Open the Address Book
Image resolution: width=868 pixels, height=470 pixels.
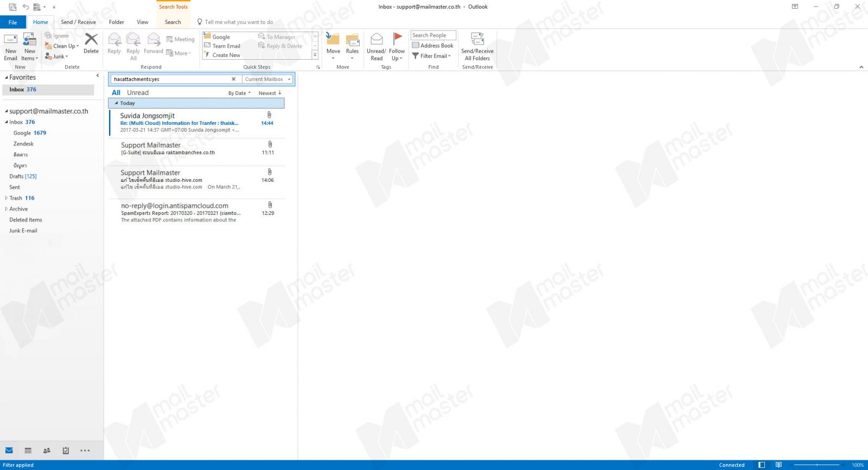point(432,46)
